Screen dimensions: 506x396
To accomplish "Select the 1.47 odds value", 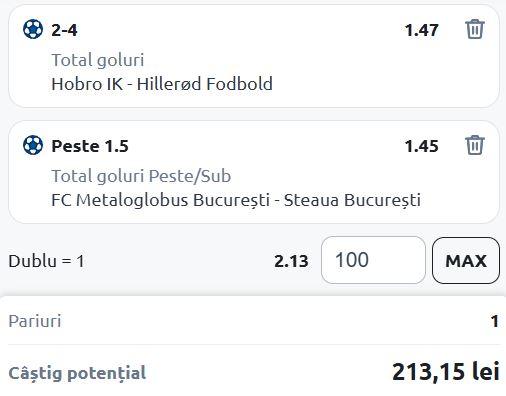I will click(421, 30).
